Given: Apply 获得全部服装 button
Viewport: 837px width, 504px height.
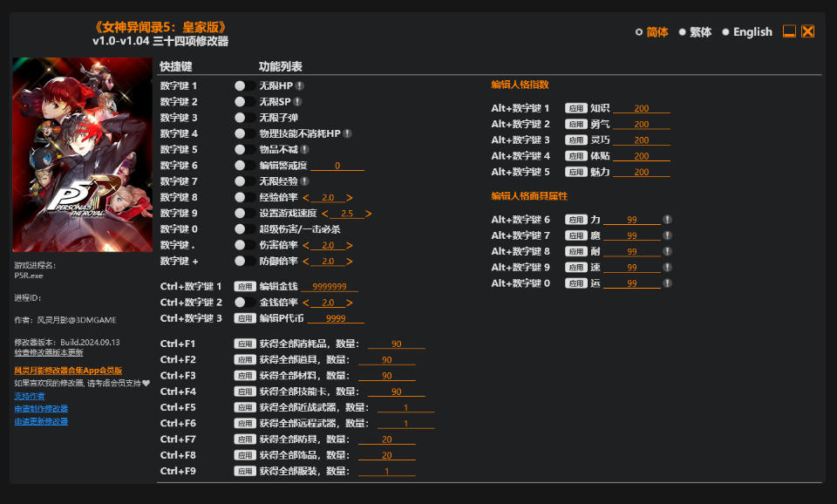Looking at the screenshot, I should pyautogui.click(x=245, y=471).
